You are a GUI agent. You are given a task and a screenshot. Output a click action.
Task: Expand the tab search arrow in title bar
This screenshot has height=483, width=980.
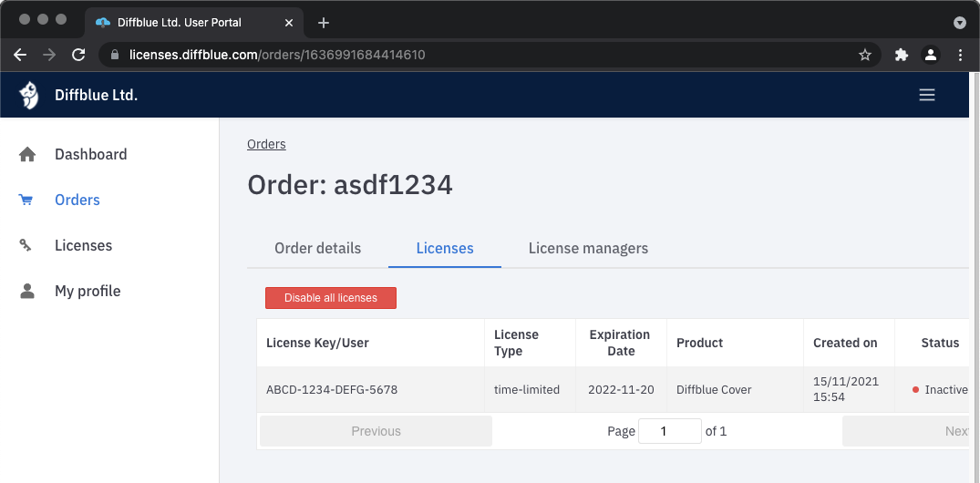coord(960,22)
